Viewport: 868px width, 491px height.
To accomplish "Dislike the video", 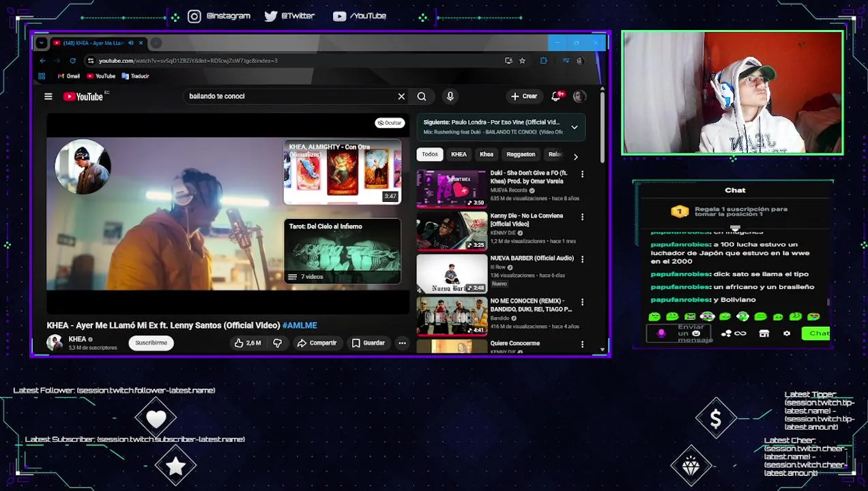I will (x=277, y=343).
